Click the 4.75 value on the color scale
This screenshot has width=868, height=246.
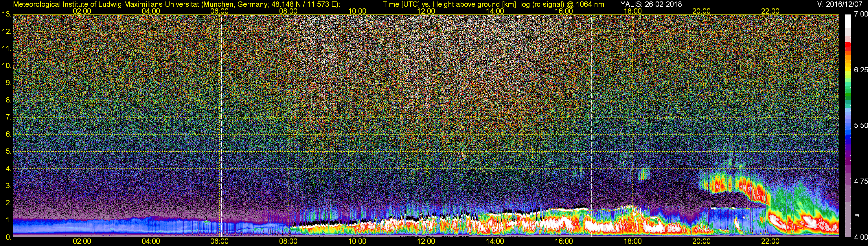861,181
